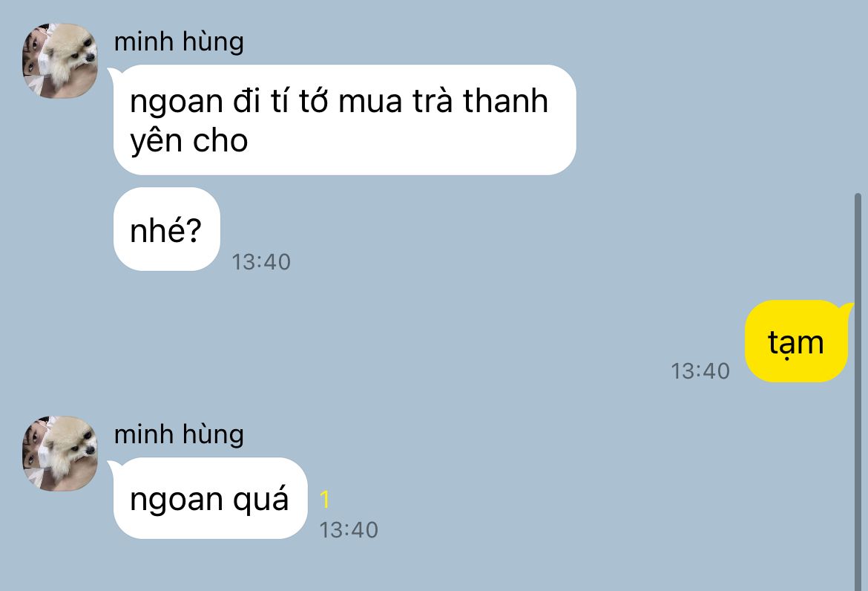Select the message 'ngoan đi tí tớ mua trà thanh yên cho'
The width and height of the screenshot is (868, 591).
(x=344, y=120)
